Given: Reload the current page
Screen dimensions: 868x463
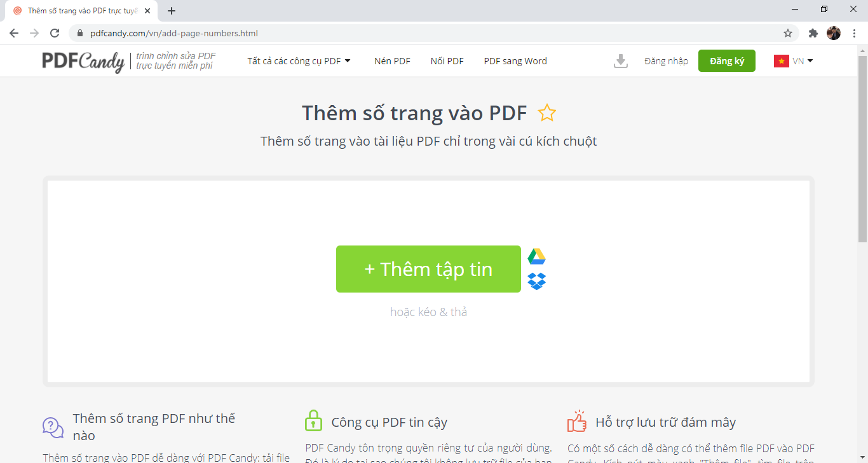Looking at the screenshot, I should point(55,33).
